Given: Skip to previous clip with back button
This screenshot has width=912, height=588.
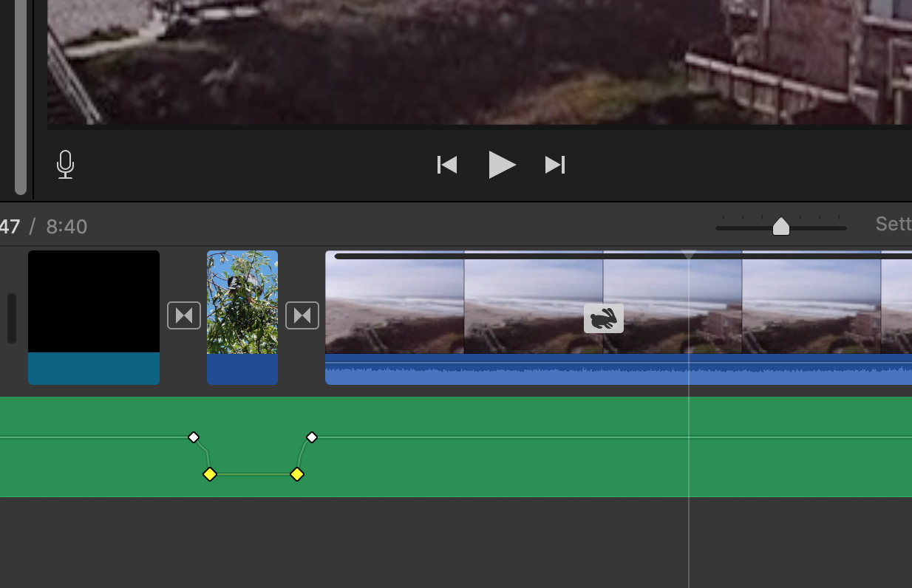Looking at the screenshot, I should (447, 165).
